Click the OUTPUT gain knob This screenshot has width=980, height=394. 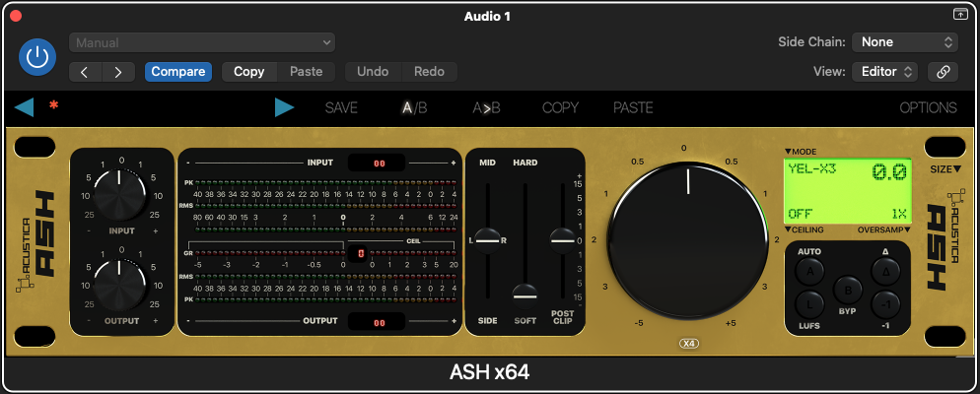[121, 286]
